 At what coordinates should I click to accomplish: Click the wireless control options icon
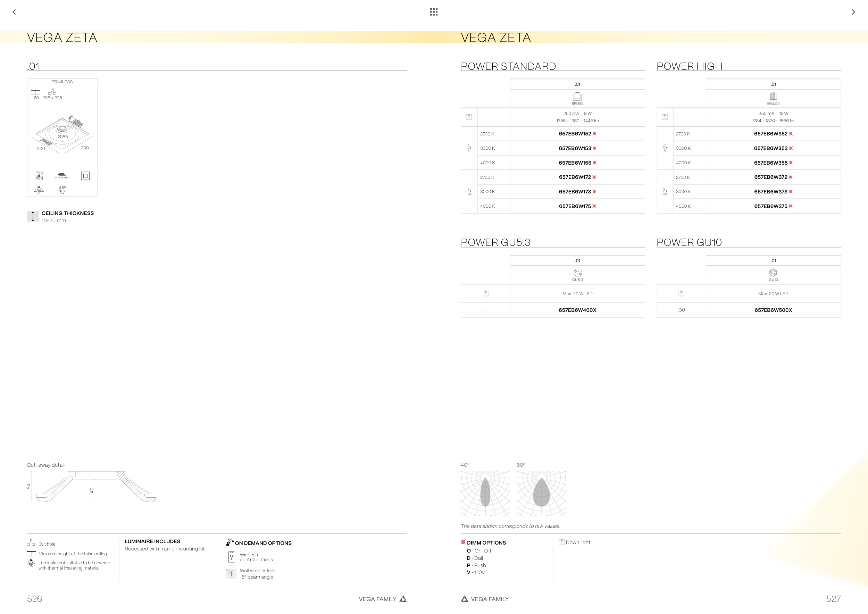point(232,557)
